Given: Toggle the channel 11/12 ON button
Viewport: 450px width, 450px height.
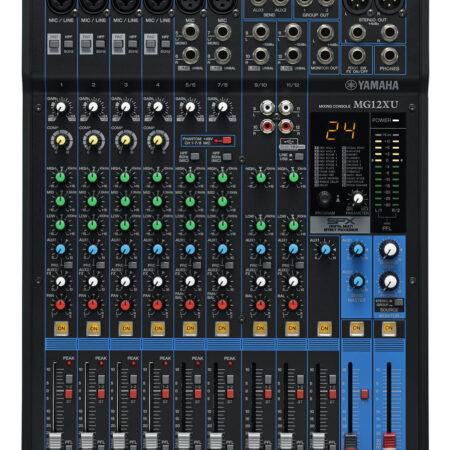Looking at the screenshot, I should pyautogui.click(x=292, y=329).
